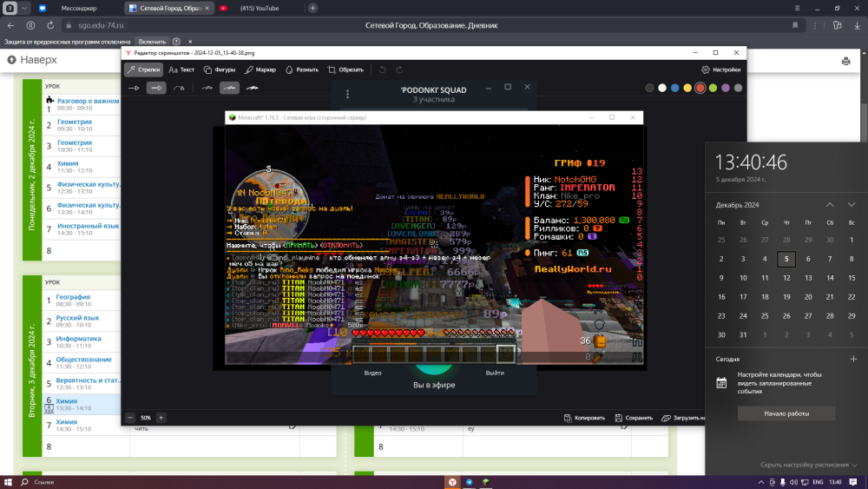Click the Наверх link

coord(32,60)
